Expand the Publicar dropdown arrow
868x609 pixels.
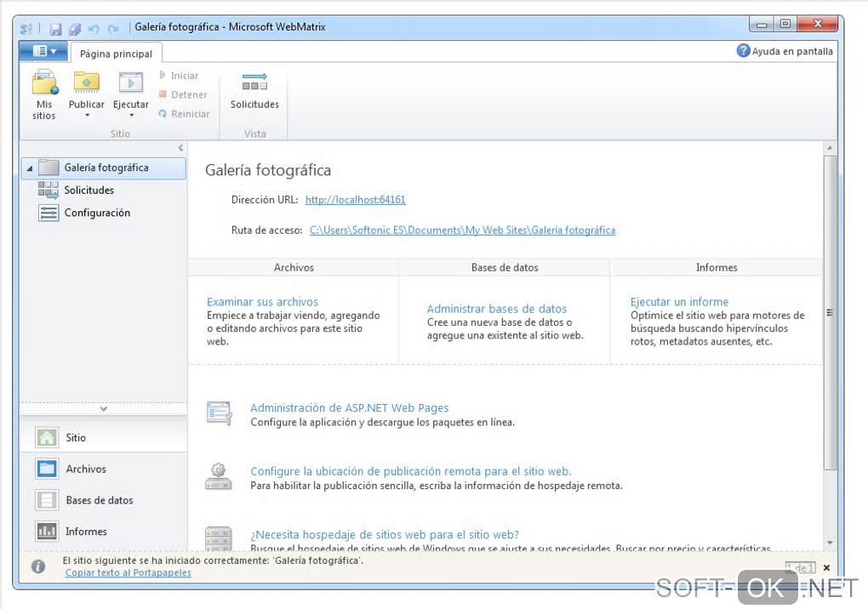87,116
